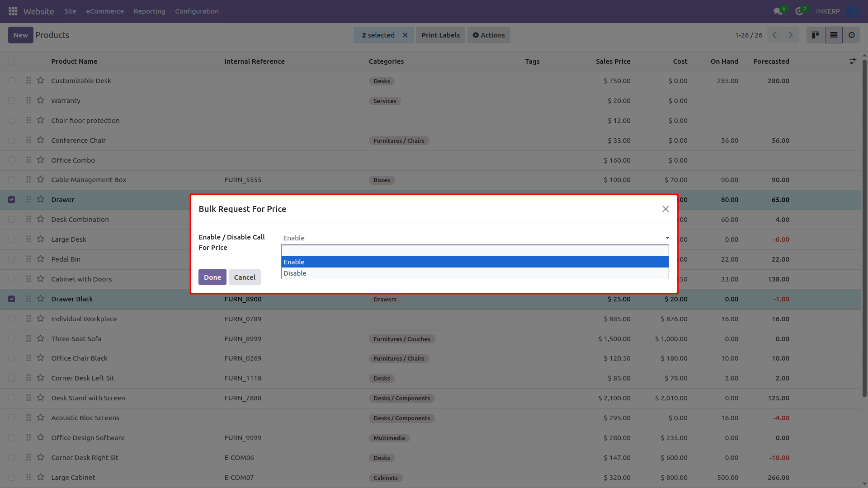Switch to kanban view
Image resolution: width=868 pixels, height=488 pixels.
click(x=816, y=35)
